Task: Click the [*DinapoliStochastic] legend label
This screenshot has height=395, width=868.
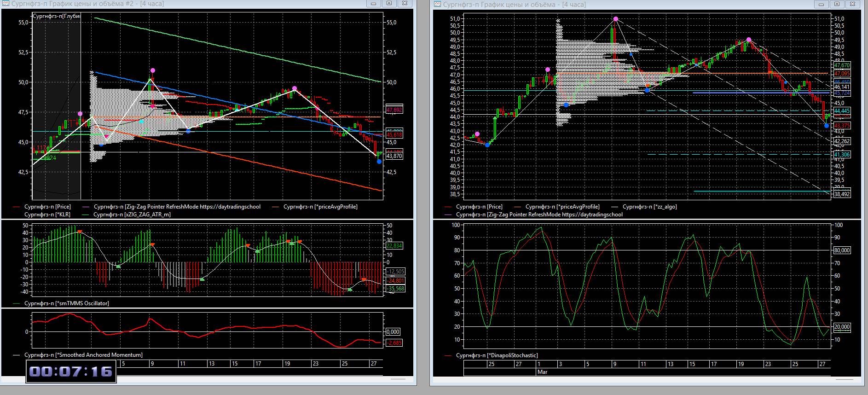Action: (x=497, y=355)
